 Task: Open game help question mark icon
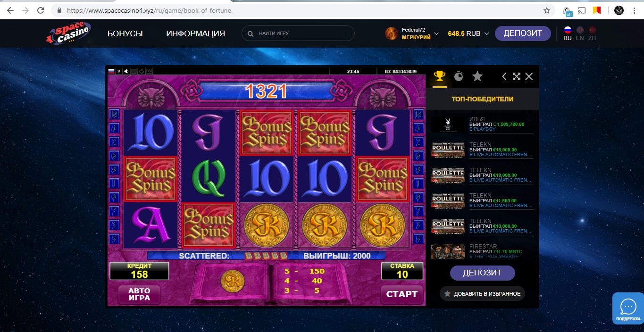tap(119, 71)
